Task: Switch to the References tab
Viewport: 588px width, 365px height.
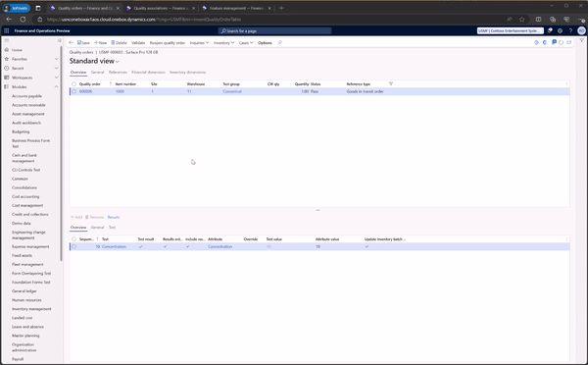Action: pos(118,72)
